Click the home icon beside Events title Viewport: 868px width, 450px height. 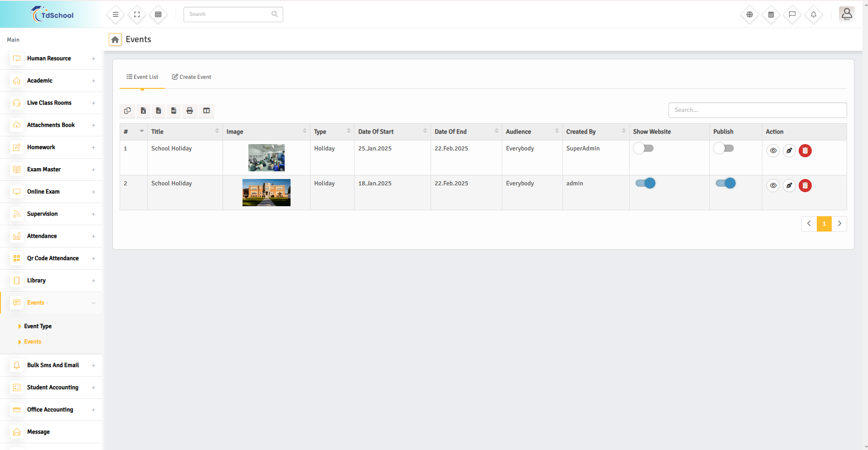pyautogui.click(x=115, y=40)
